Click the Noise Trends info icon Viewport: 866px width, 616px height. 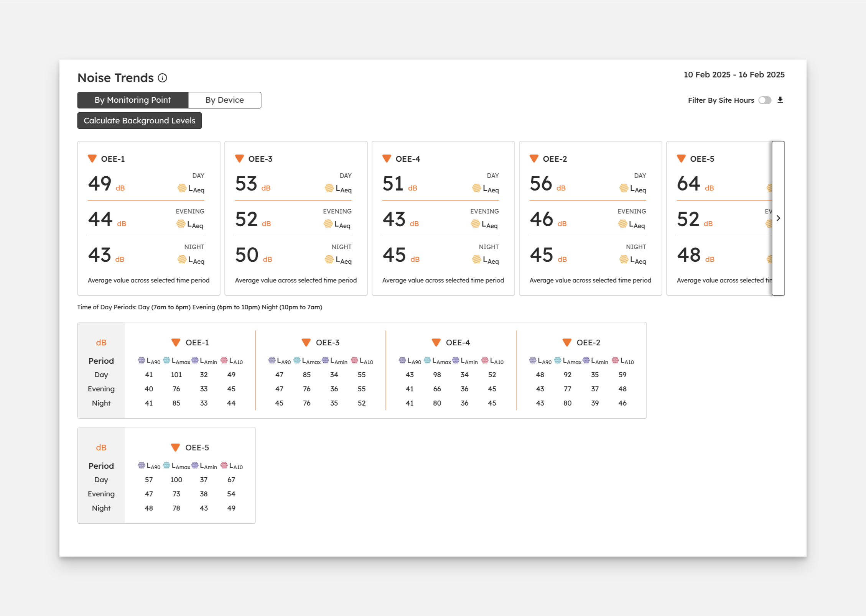pyautogui.click(x=163, y=78)
